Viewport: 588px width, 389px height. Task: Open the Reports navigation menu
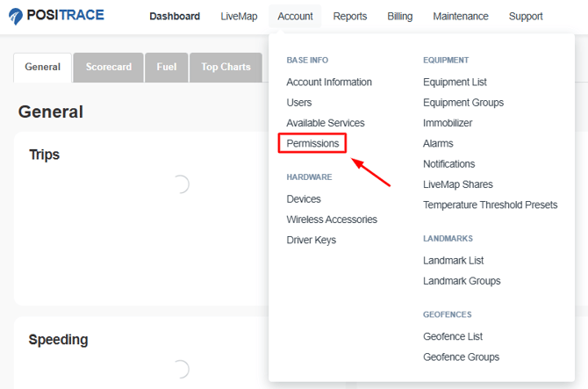point(350,16)
